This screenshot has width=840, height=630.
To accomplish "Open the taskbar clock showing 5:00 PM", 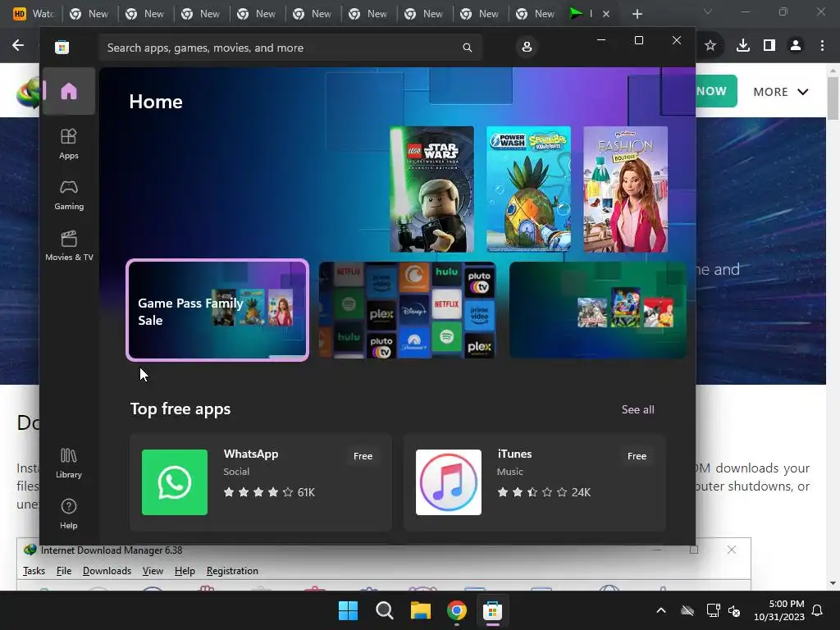I will coord(779,610).
